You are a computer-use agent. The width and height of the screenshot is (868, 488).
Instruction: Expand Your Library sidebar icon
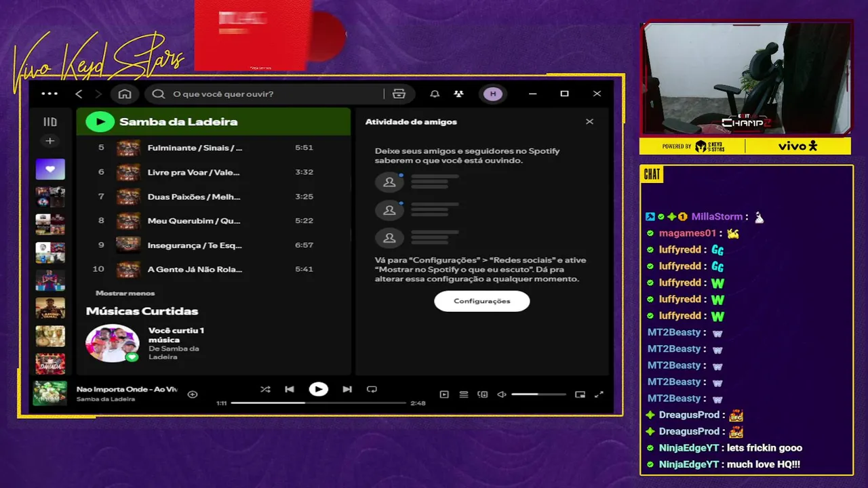click(50, 122)
